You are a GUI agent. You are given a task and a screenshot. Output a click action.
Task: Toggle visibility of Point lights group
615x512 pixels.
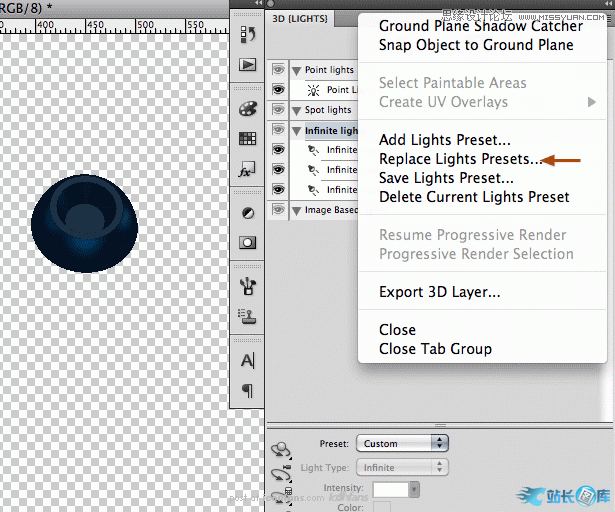(x=278, y=70)
